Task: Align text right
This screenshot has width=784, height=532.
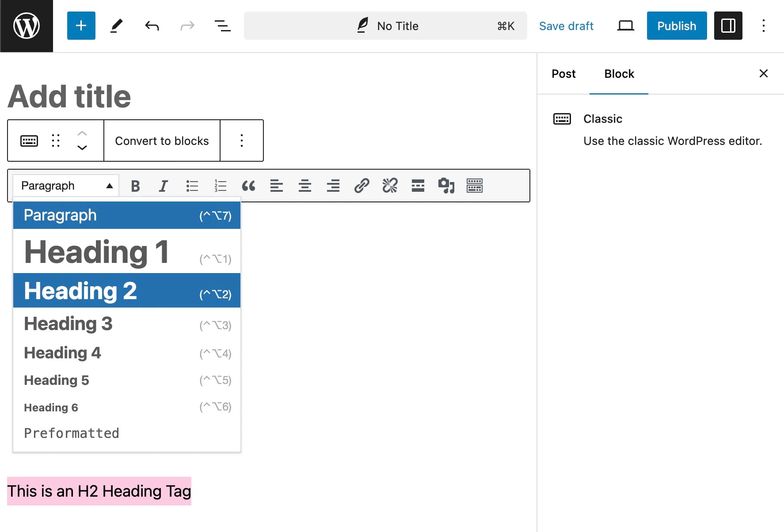Action: pyautogui.click(x=333, y=186)
